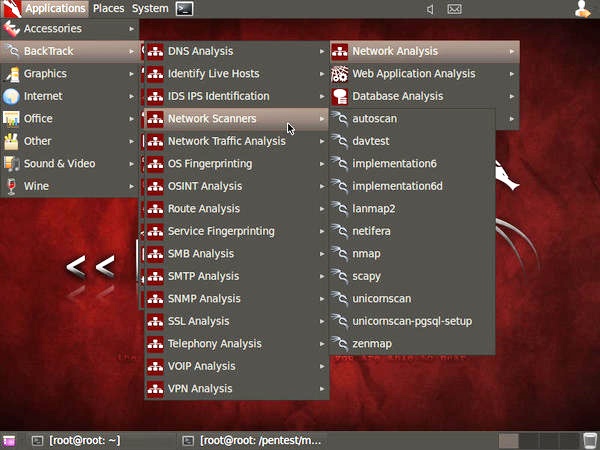The image size is (600, 450).
Task: Select SNMP Analysis menu entry
Action: 236,299
